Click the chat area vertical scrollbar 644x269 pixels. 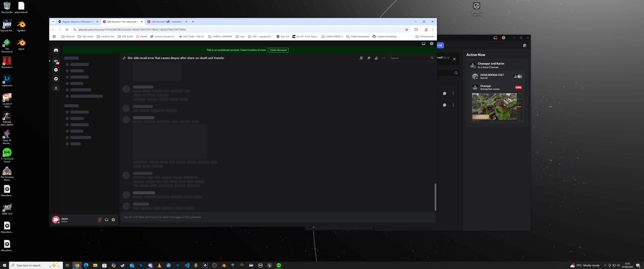[435, 197]
